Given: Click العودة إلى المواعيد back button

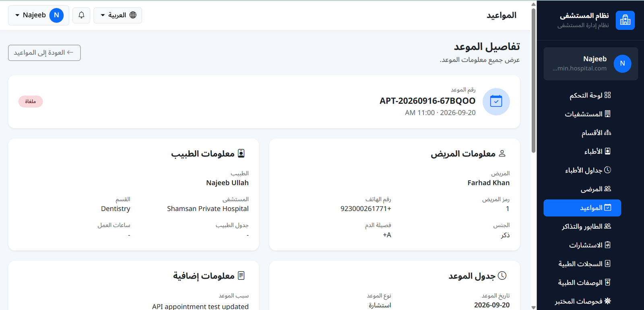Looking at the screenshot, I should [44, 53].
